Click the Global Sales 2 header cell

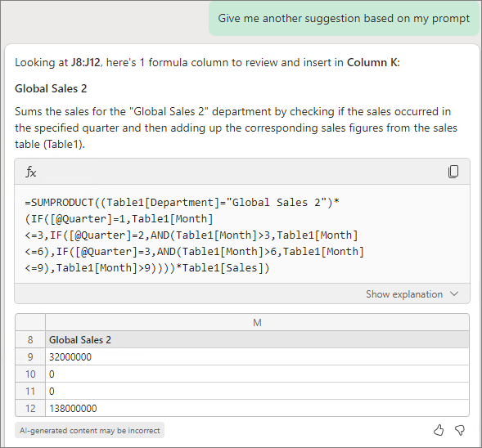click(x=257, y=339)
